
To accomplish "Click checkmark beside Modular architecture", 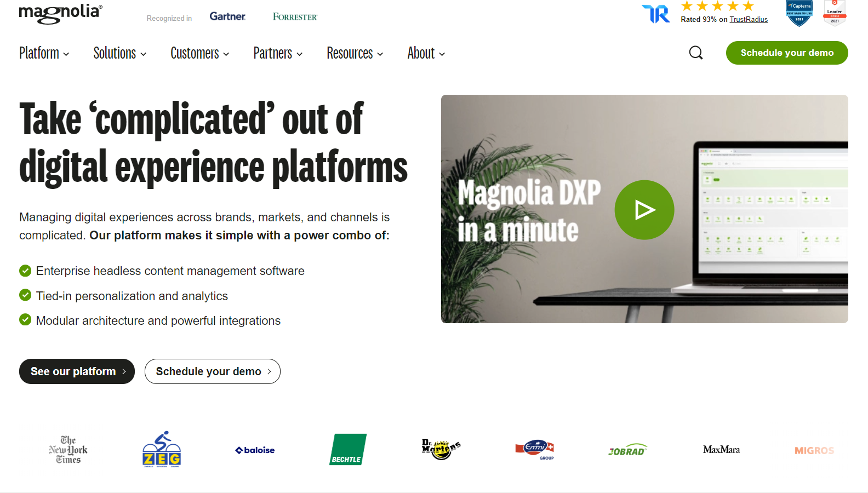I will [x=25, y=319].
